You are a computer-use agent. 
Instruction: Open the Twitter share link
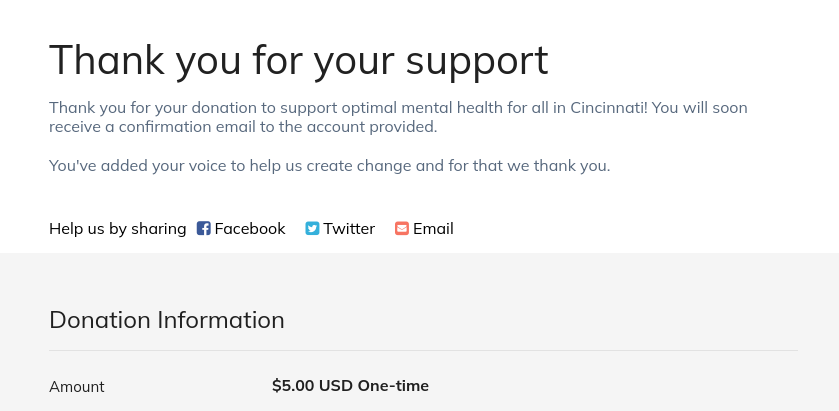[348, 228]
